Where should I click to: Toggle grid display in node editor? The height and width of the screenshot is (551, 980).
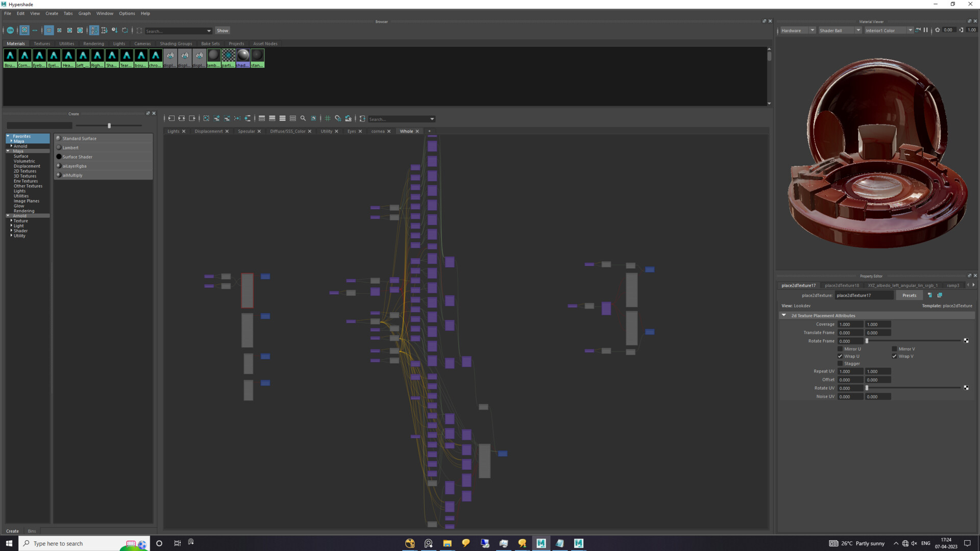tap(328, 118)
